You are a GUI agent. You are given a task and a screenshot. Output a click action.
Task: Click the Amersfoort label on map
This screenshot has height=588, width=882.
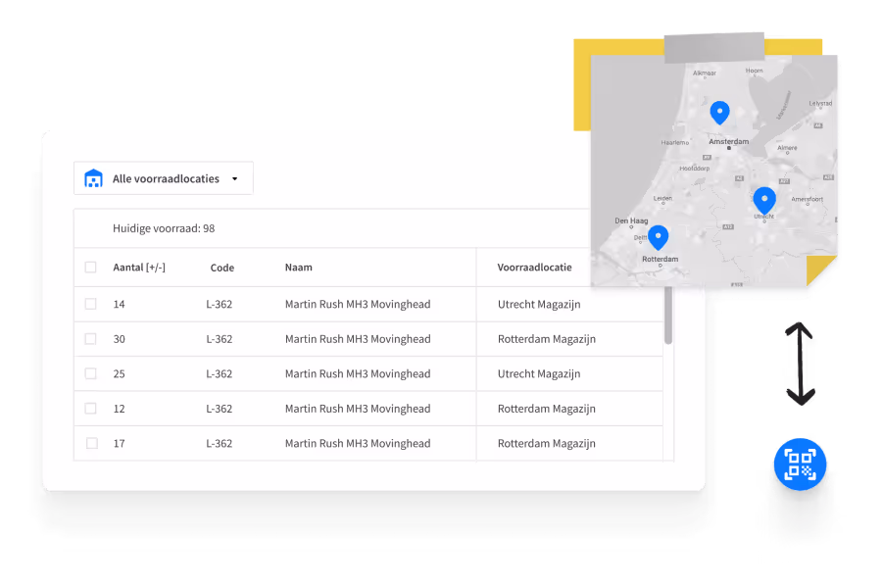tap(807, 199)
